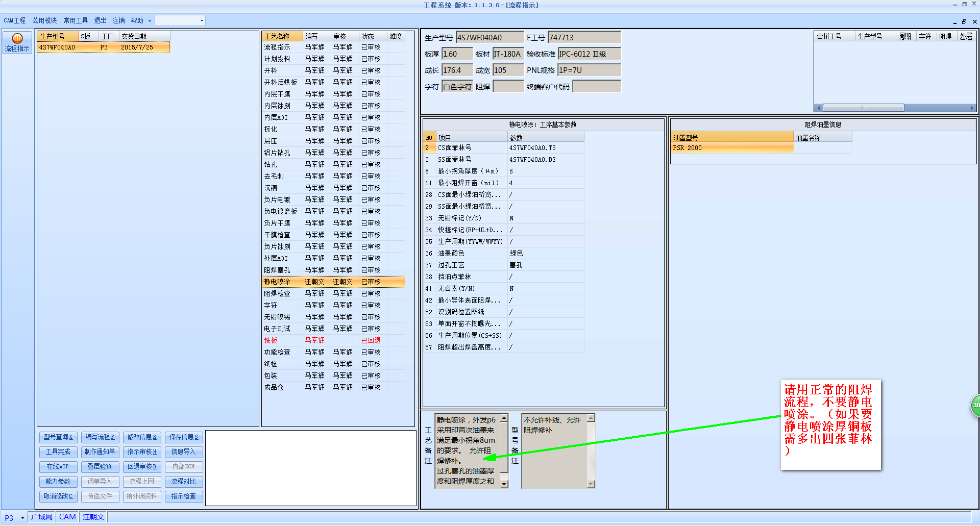Screen dimensions: 980x526
Task: Click the 字符 field showing 白色字符
Action: [x=457, y=86]
